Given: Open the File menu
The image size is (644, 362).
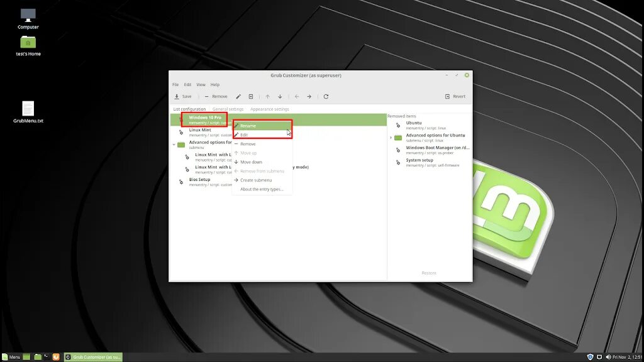Looking at the screenshot, I should coord(175,85).
